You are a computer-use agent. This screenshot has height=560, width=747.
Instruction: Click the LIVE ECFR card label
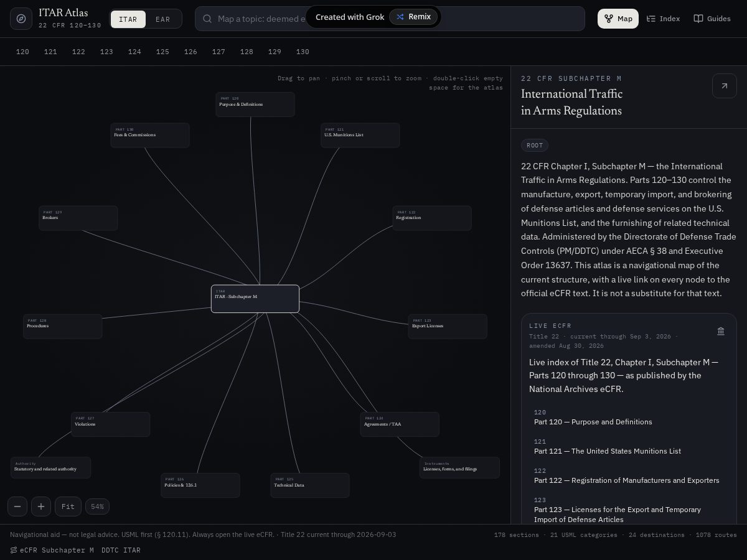[550, 326]
